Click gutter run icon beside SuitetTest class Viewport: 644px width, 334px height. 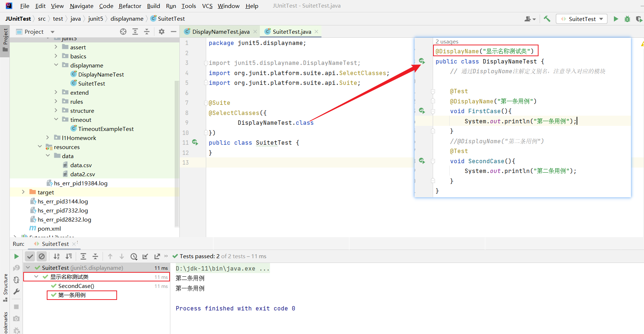pos(195,143)
